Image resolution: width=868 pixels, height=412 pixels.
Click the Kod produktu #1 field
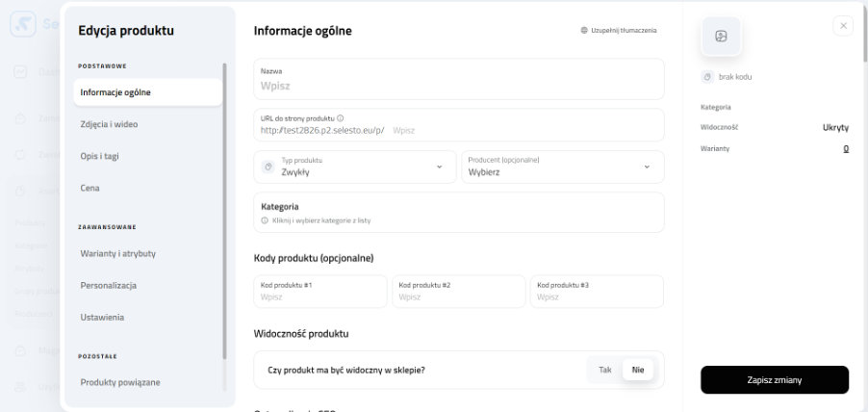(x=320, y=292)
